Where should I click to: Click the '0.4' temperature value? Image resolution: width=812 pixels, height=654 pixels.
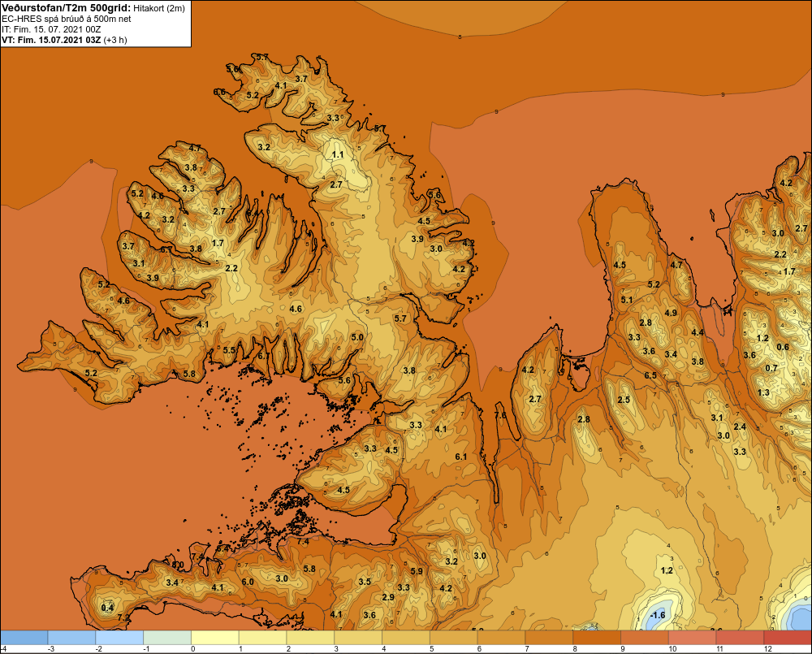[107, 608]
